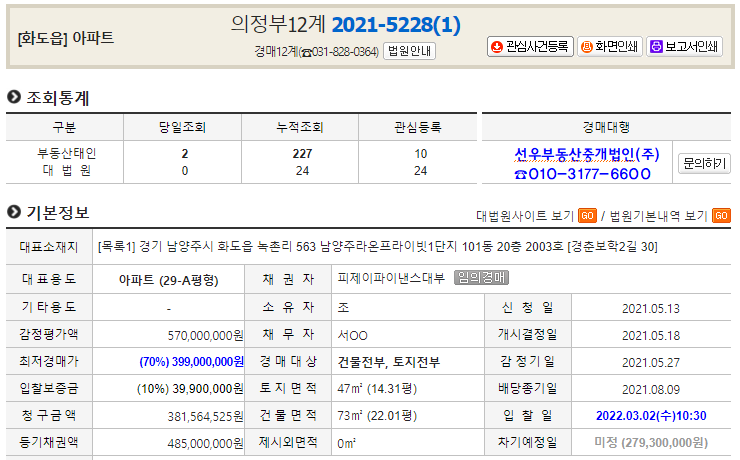The image size is (740, 460).
Task: Click the 감정기일 date 2021.05.27
Action: 651,362
